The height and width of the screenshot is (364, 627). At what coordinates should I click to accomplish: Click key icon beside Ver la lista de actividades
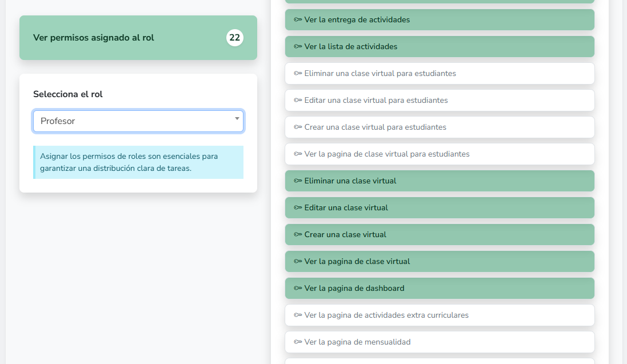click(x=298, y=46)
